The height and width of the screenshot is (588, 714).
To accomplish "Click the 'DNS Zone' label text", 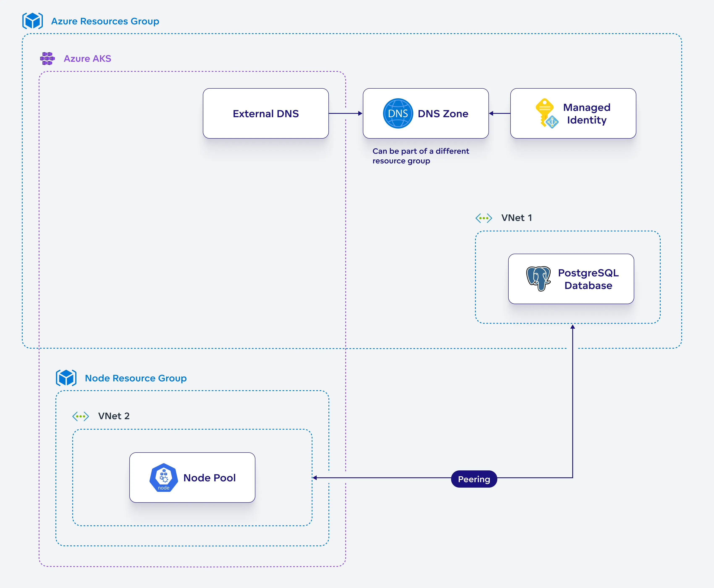I will tap(443, 114).
